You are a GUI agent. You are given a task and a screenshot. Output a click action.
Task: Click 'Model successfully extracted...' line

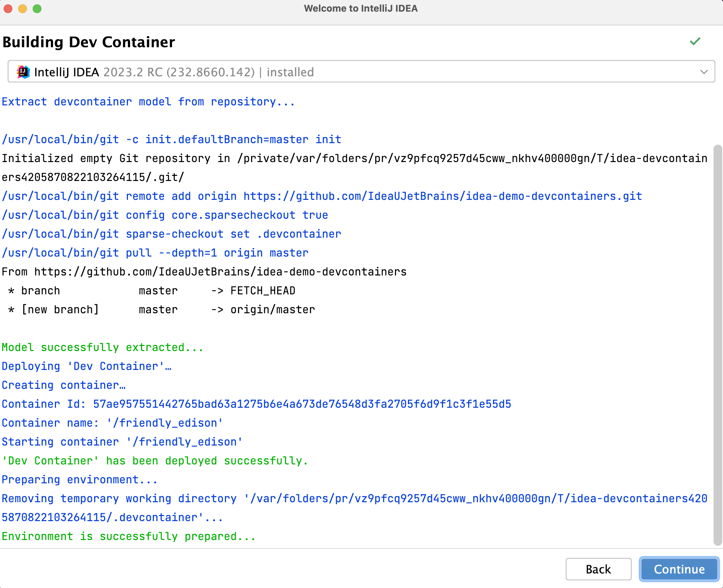click(x=102, y=347)
